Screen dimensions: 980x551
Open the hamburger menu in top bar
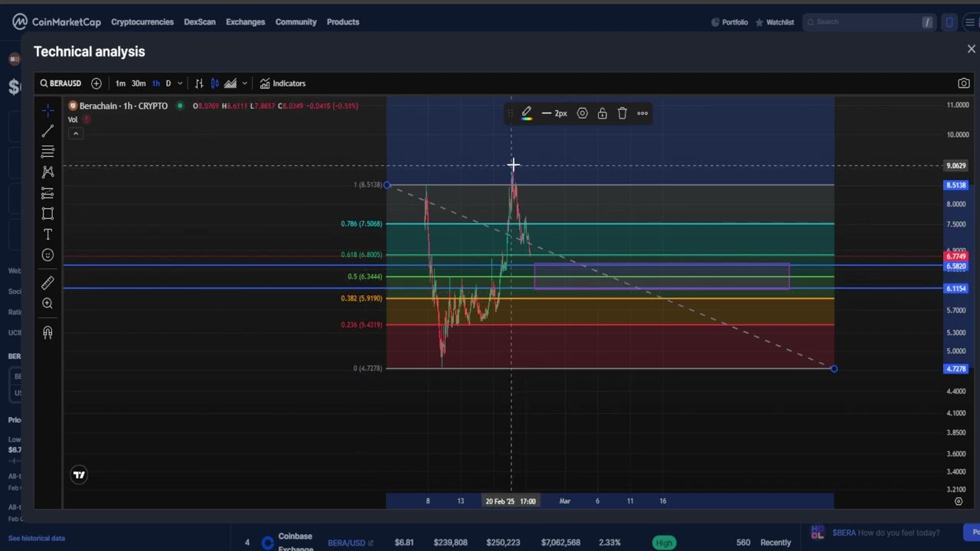pos(969,22)
